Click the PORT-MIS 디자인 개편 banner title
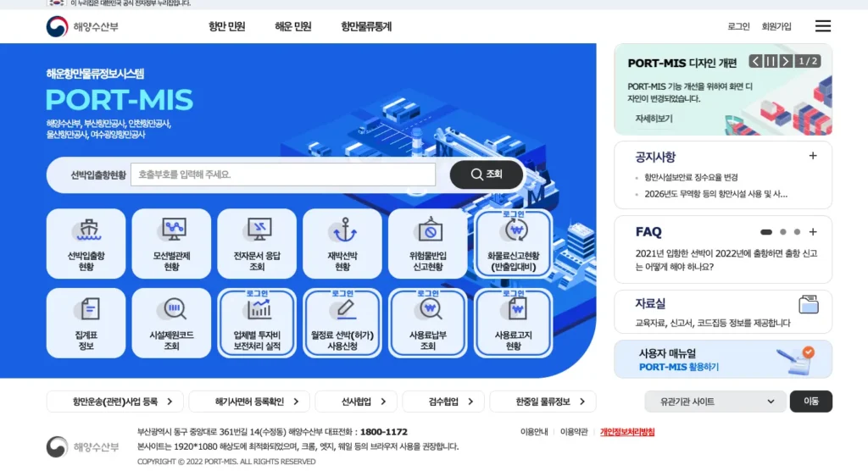This screenshot has height=471, width=868. point(682,63)
